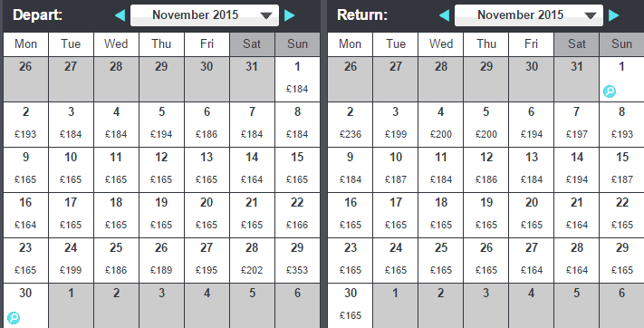Choose Return date 8 priced £193
This screenshot has height=328, width=644.
(x=622, y=124)
